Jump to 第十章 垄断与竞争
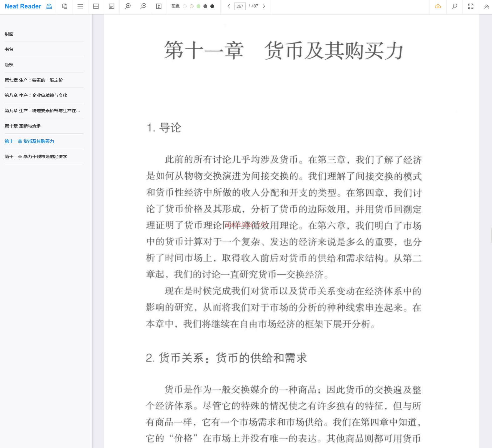Screen dimensions: 492x448 tap(44, 126)
